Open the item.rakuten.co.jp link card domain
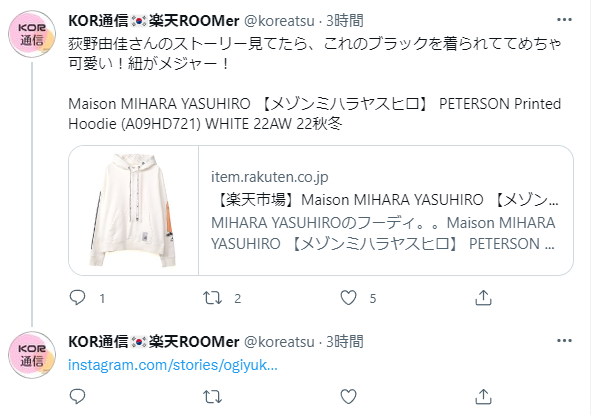The width and height of the screenshot is (611, 415). 270,177
